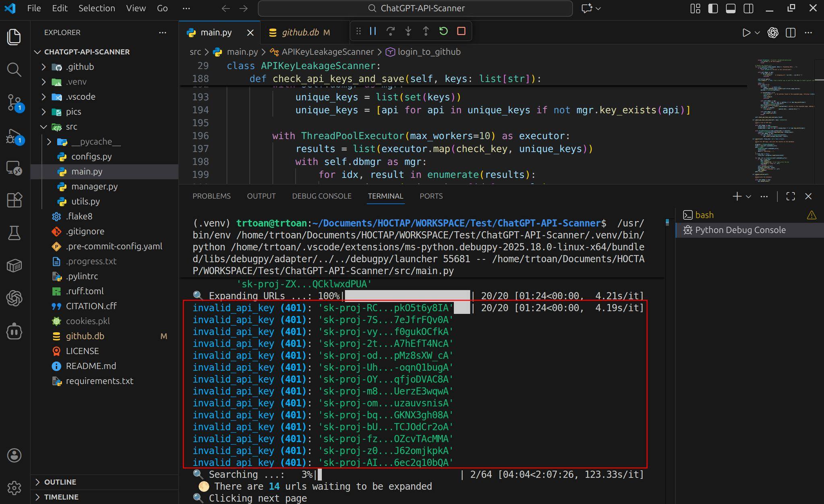Click Step Over in debug toolbar
824x504 pixels.
click(x=390, y=31)
